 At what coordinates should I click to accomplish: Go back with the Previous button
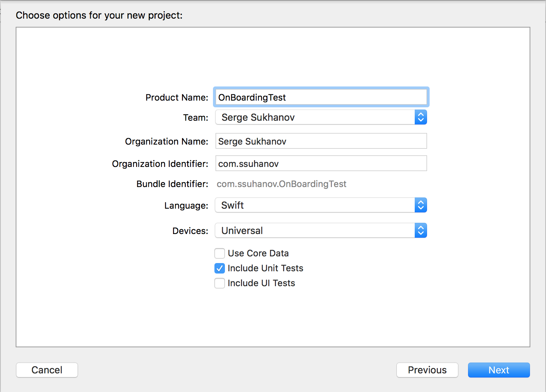pyautogui.click(x=427, y=370)
